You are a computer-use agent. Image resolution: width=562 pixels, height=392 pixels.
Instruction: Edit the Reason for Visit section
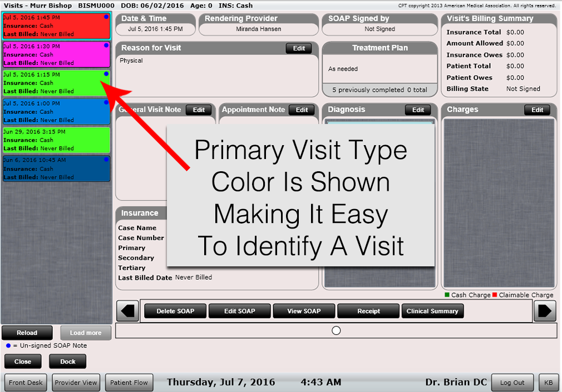(x=298, y=48)
